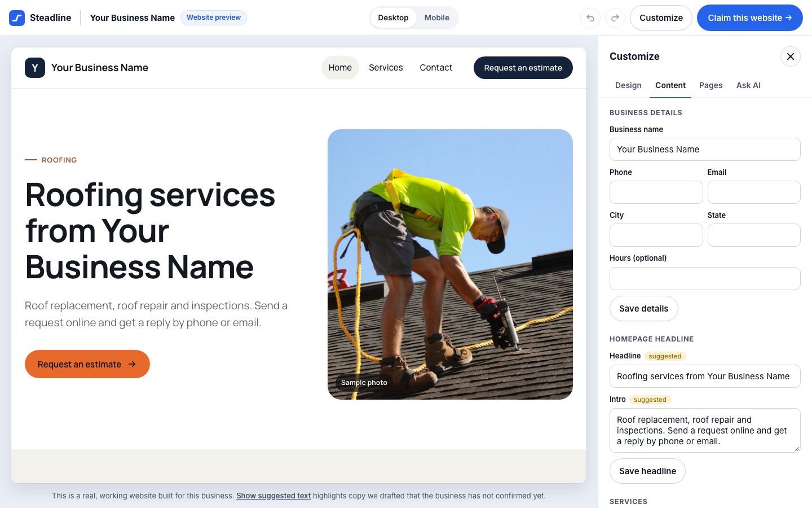
Task: Click the redo arrow icon
Action: pos(615,18)
